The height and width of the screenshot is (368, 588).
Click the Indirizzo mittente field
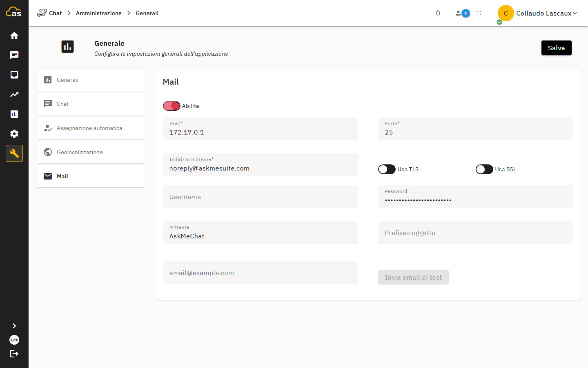click(x=260, y=165)
